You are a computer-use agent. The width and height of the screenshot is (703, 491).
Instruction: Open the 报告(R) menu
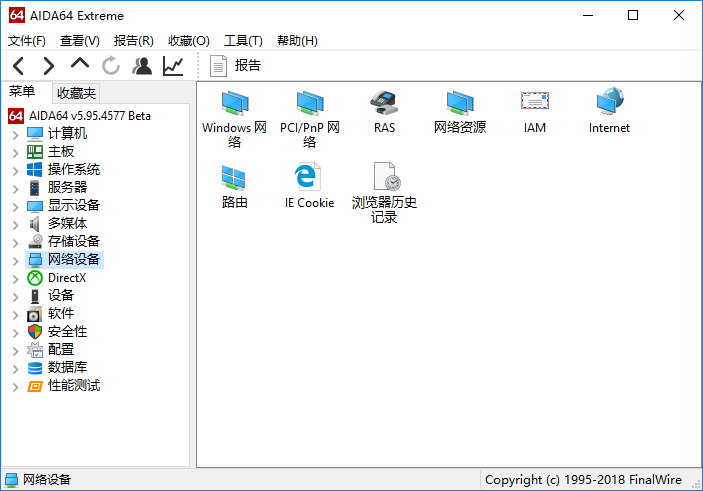(x=134, y=41)
